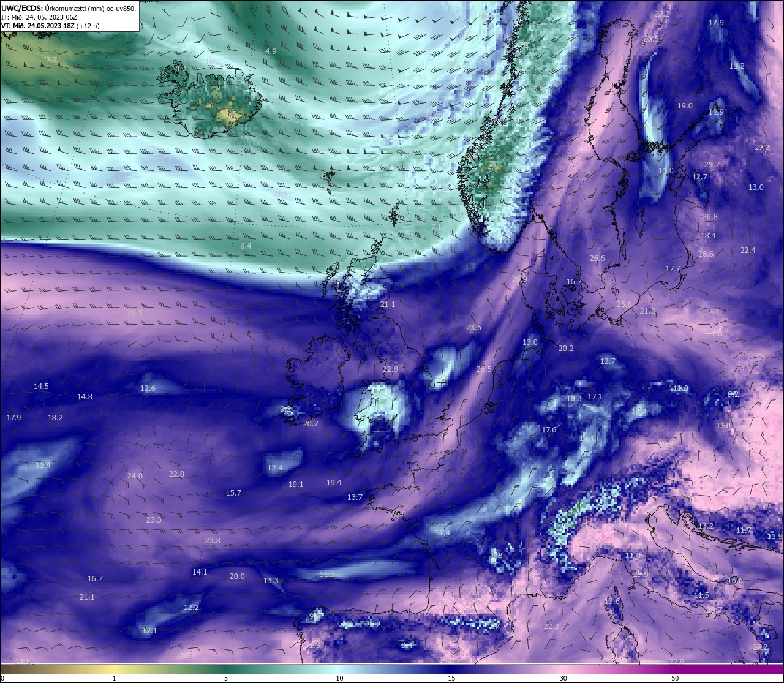Image resolution: width=784 pixels, height=683 pixels.
Task: Click the 11.3 value north of Spain
Action: click(327, 575)
